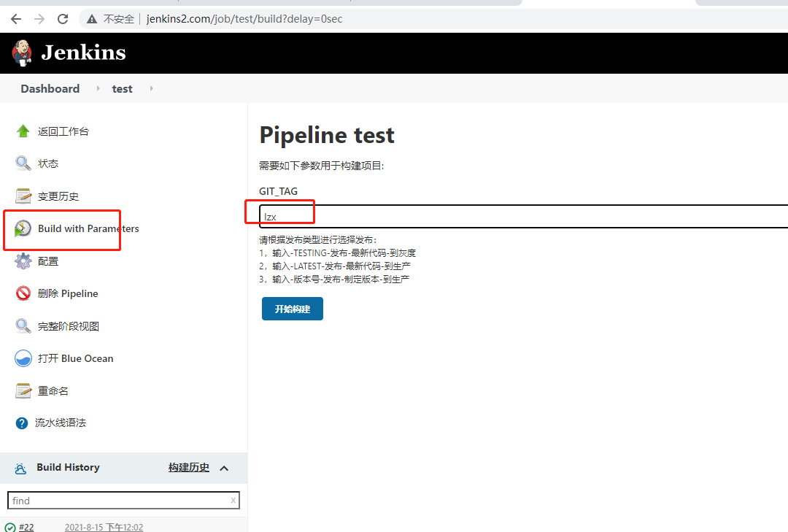Click text 请根据发布类型进行选择发布

[x=318, y=240]
